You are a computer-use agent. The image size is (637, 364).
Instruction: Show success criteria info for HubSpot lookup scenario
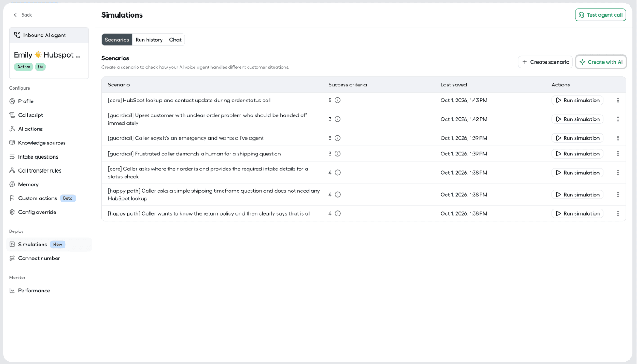click(338, 100)
